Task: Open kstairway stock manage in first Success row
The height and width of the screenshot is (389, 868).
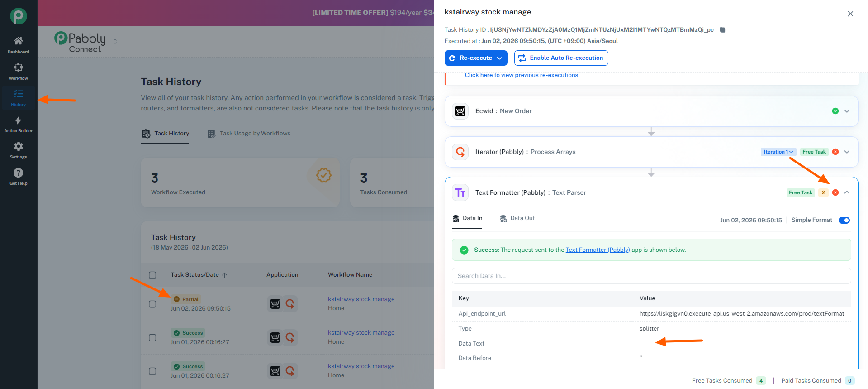Action: coord(361,333)
